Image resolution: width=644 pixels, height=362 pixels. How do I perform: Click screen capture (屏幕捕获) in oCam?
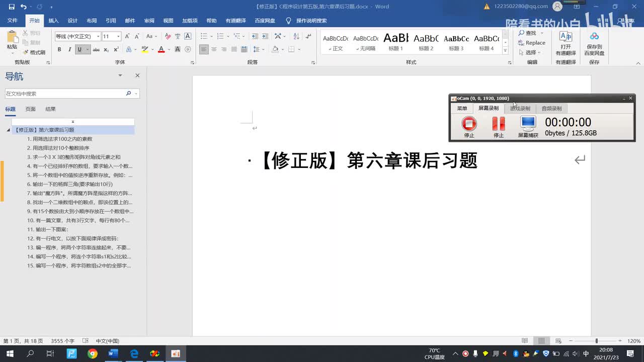coord(528,127)
